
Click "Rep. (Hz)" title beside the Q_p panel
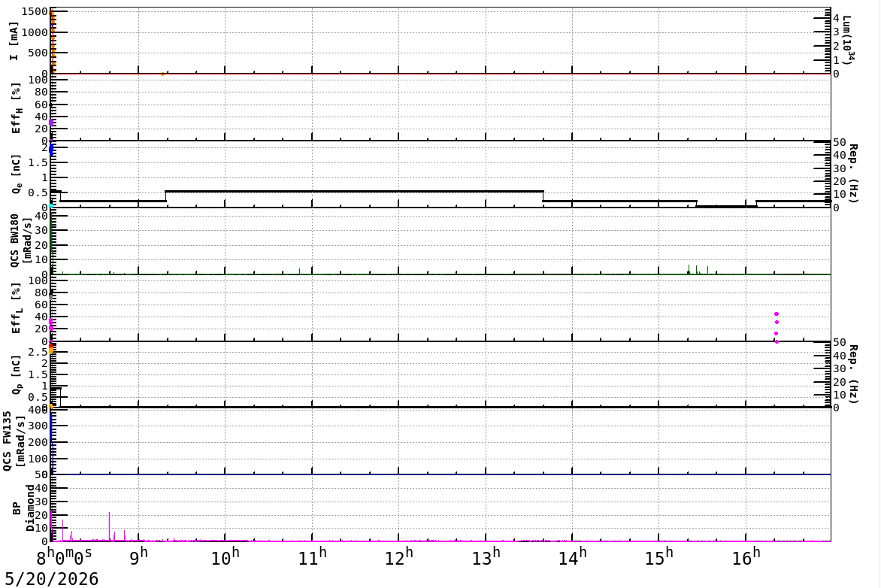(x=853, y=374)
